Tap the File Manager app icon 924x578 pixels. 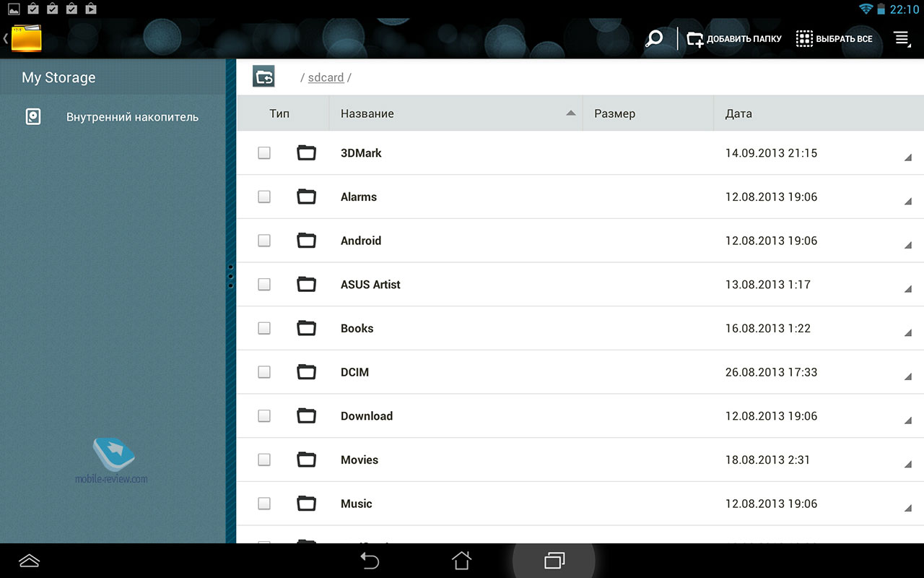[x=26, y=38]
